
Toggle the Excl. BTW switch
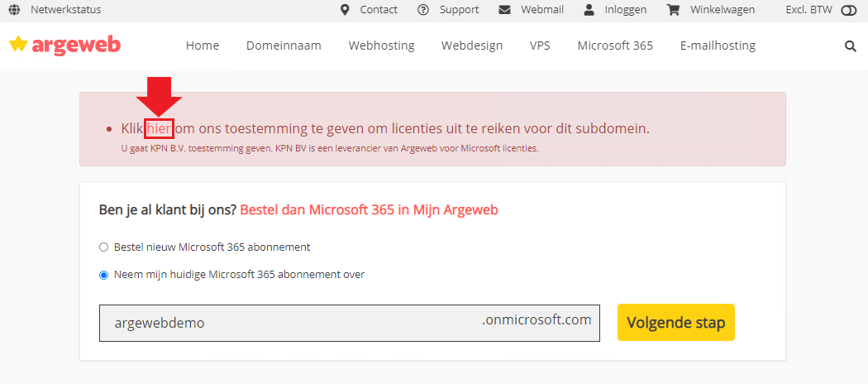click(848, 10)
